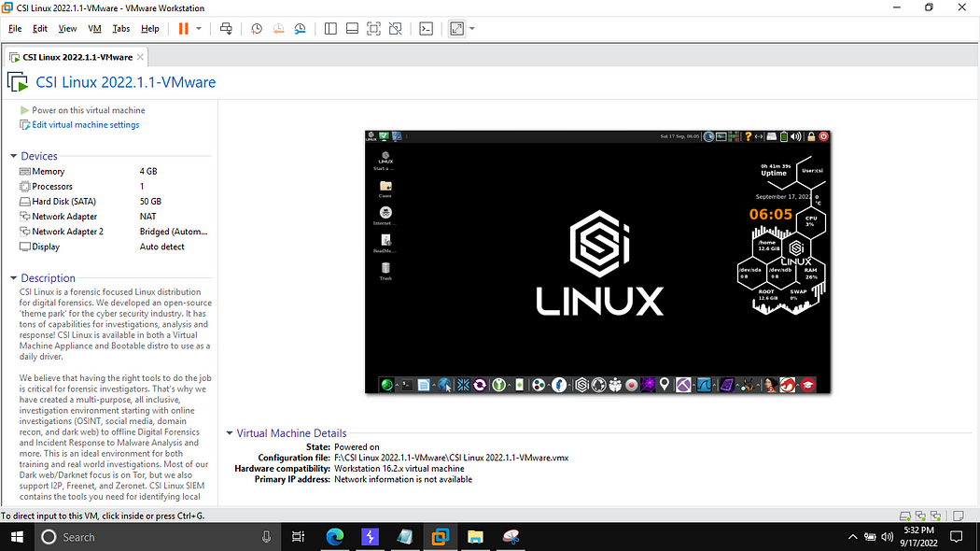Click the 50 GB hard disk value
The height and width of the screenshot is (551, 980).
(x=150, y=202)
